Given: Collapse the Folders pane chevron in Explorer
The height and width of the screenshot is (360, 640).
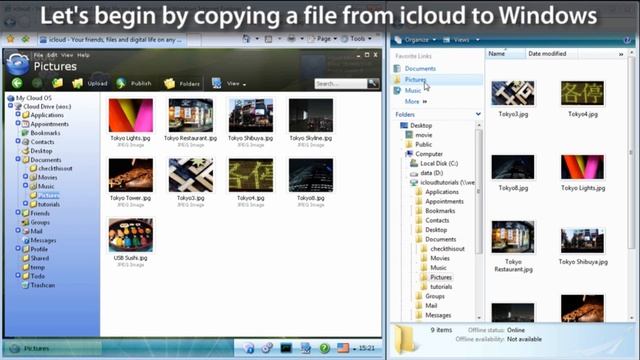Looking at the screenshot, I should tap(478, 114).
